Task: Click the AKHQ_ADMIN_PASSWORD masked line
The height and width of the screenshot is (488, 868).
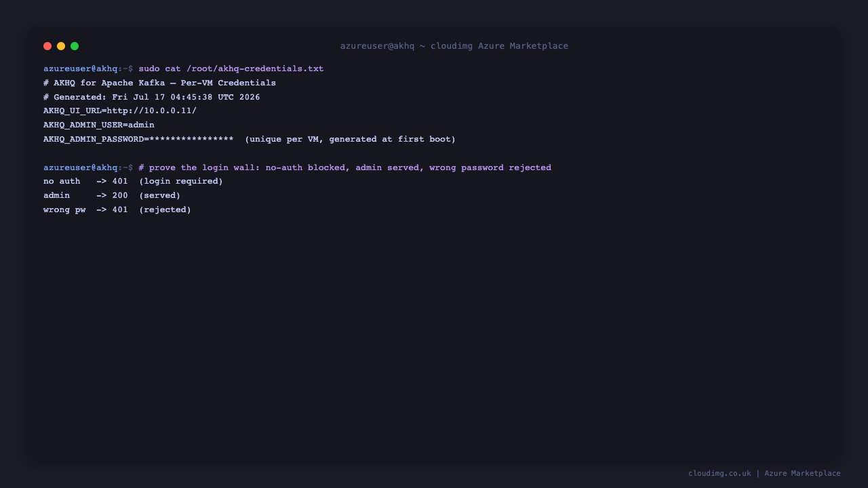Action: (250, 140)
